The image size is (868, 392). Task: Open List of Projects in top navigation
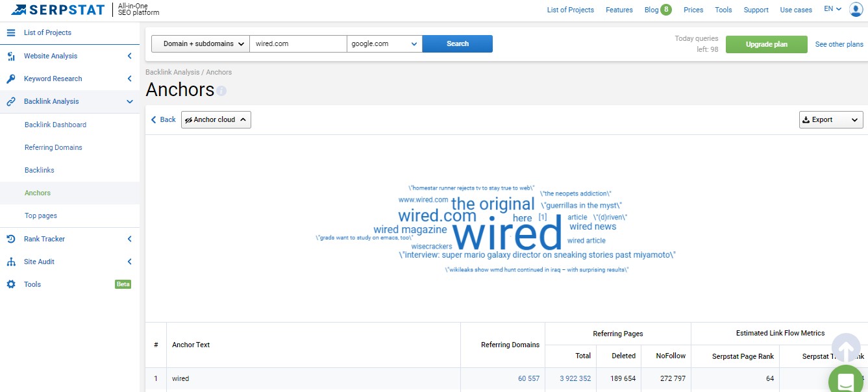(571, 10)
